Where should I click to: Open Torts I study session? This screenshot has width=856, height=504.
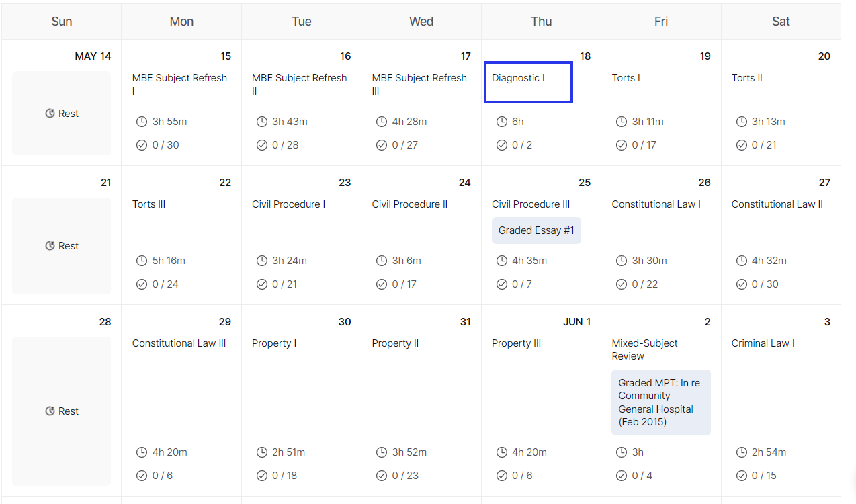(x=626, y=78)
